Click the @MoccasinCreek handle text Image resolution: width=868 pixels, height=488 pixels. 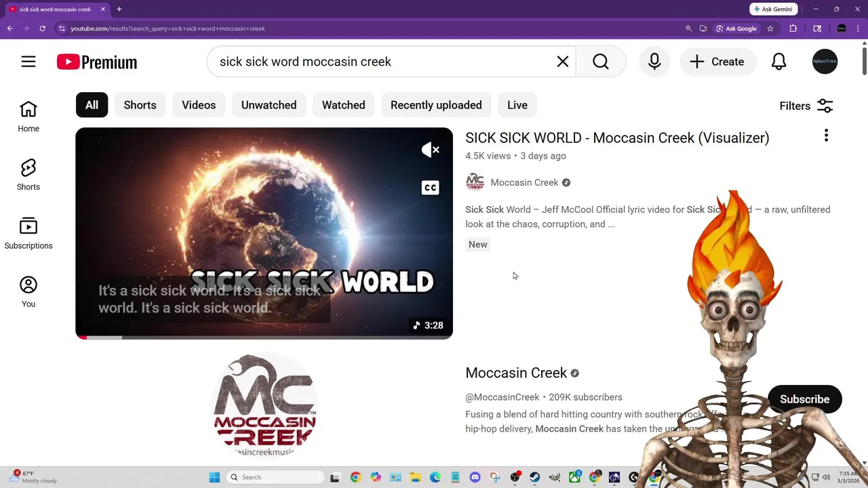(502, 397)
